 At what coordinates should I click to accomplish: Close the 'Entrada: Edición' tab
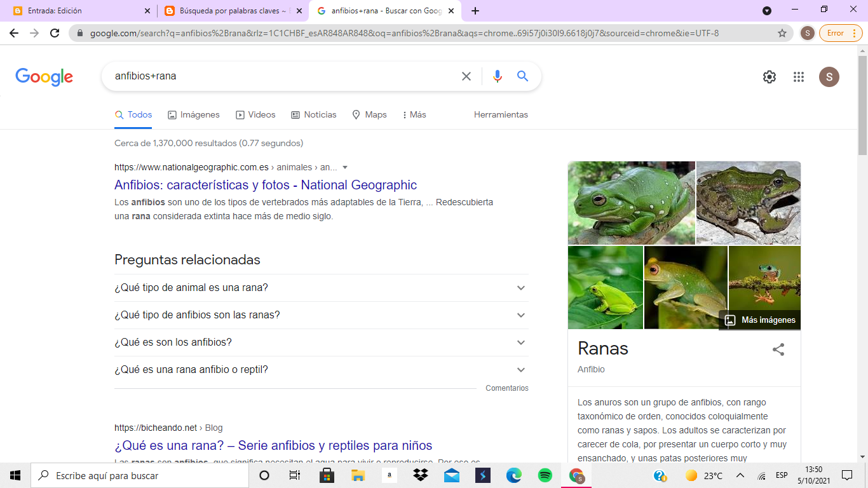point(147,11)
